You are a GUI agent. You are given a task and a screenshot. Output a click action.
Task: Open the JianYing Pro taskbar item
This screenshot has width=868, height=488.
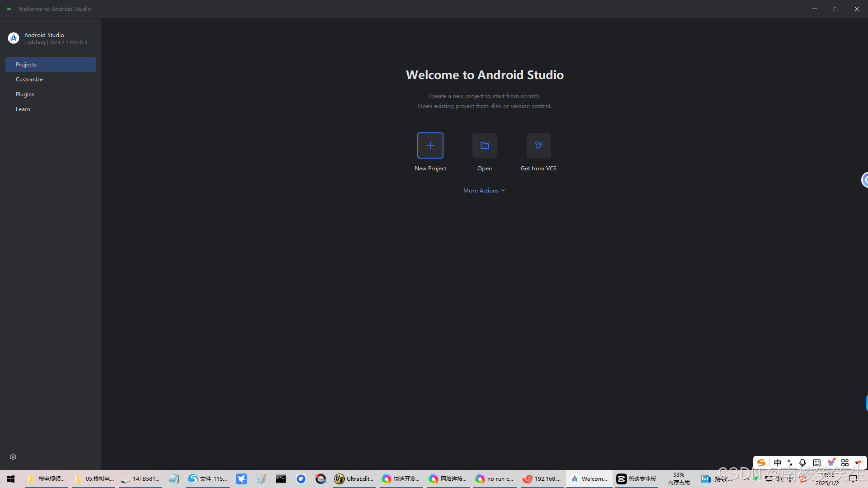636,479
